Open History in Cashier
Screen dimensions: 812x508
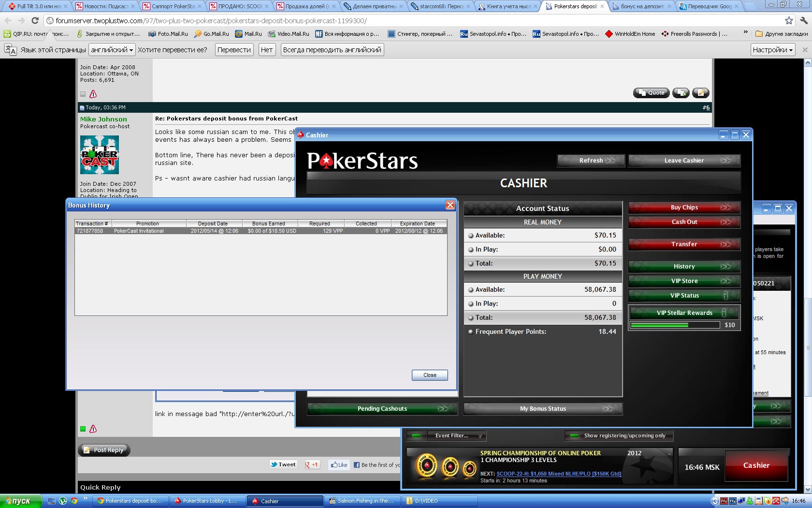(684, 267)
